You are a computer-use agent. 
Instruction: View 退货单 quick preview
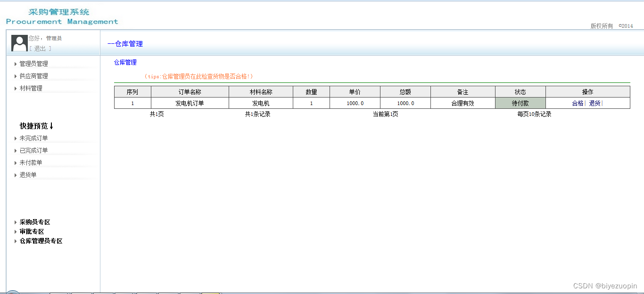coord(28,175)
